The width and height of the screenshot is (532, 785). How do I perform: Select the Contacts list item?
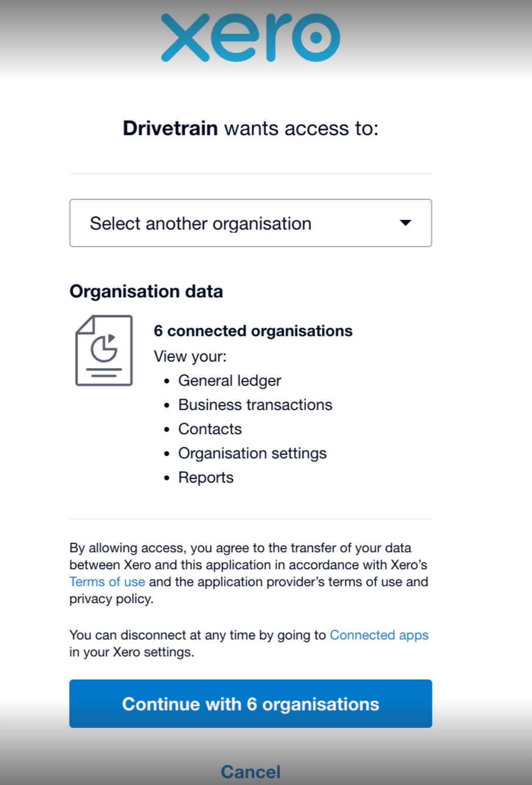tap(210, 429)
